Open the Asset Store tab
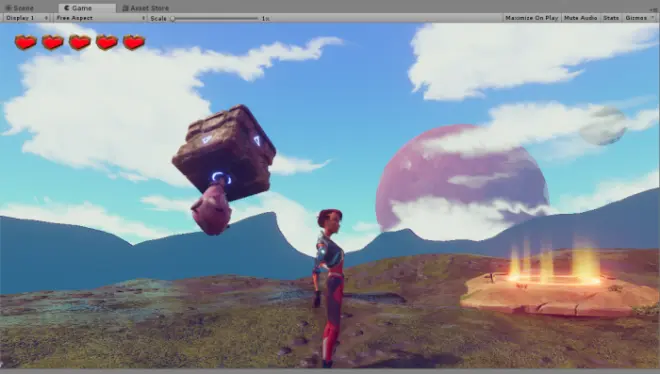Image resolution: width=660 pixels, height=374 pixels. pos(145,8)
